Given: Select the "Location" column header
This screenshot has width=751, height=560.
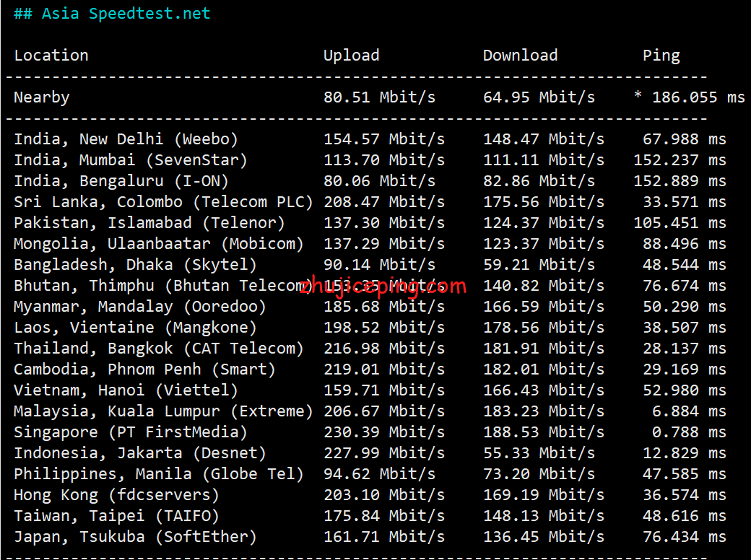Looking at the screenshot, I should pyautogui.click(x=51, y=56).
